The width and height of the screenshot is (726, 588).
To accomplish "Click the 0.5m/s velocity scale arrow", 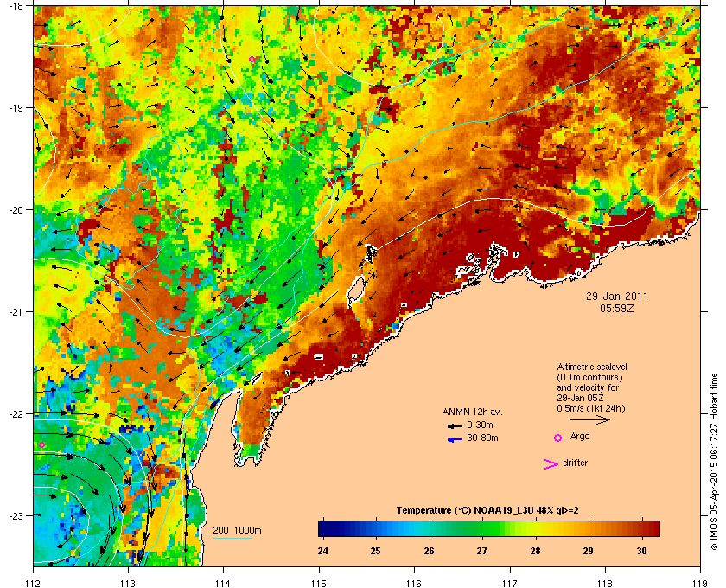I will [x=589, y=419].
